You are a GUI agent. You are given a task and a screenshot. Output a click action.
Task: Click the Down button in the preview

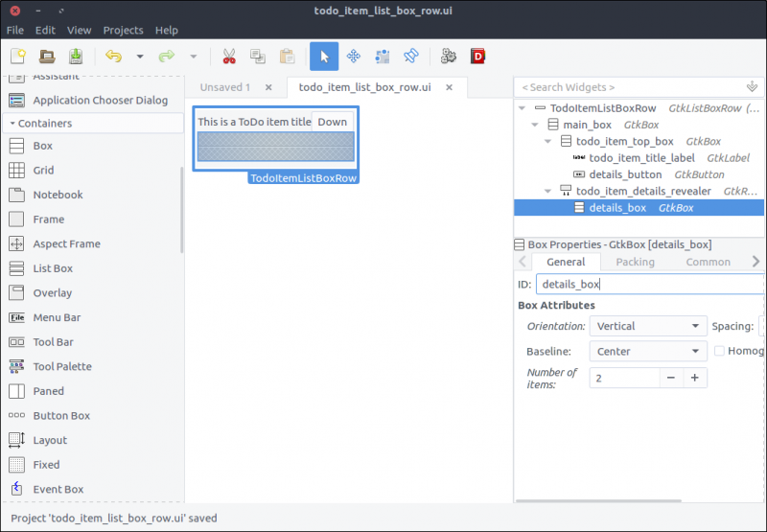(333, 122)
